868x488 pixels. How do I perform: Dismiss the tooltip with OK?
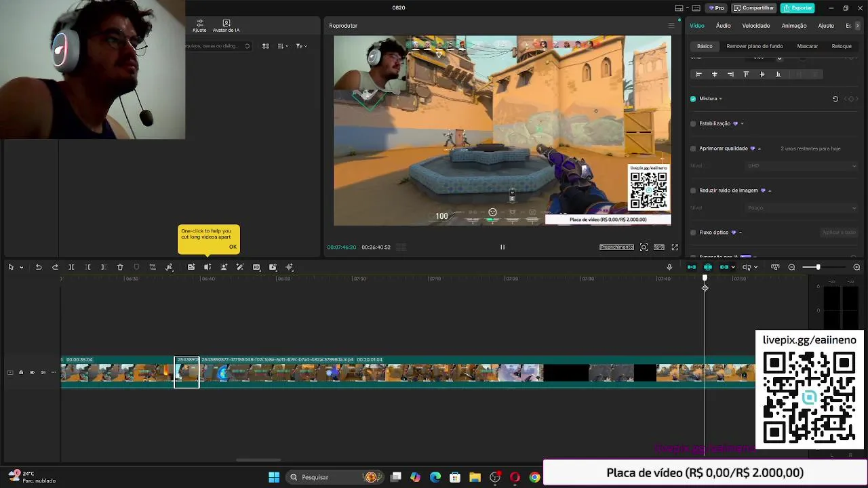pyautogui.click(x=233, y=247)
